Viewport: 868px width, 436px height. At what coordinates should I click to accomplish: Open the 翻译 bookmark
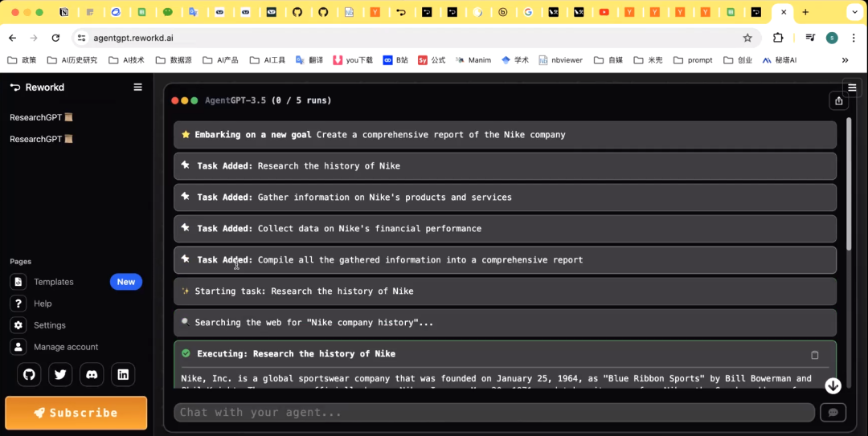309,60
